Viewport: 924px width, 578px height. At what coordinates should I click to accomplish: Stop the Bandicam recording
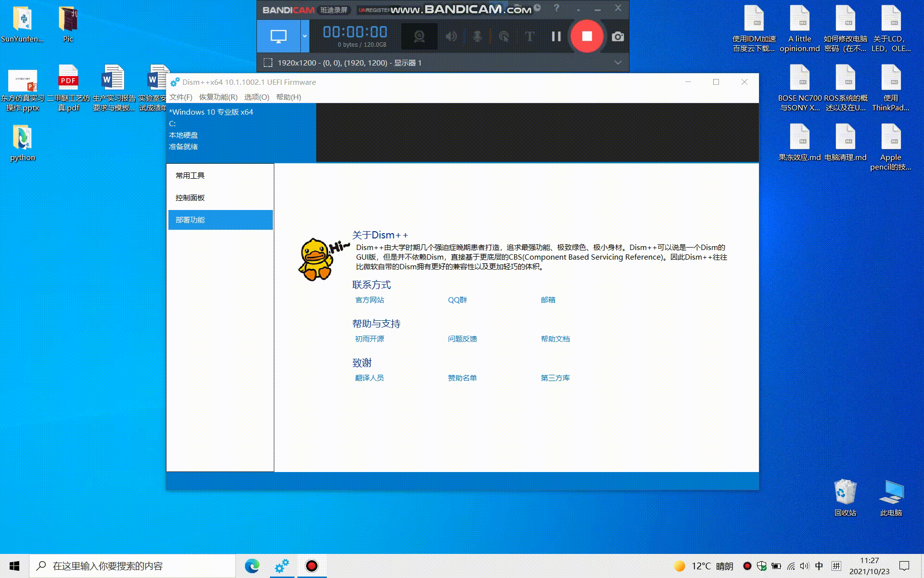pyautogui.click(x=587, y=36)
